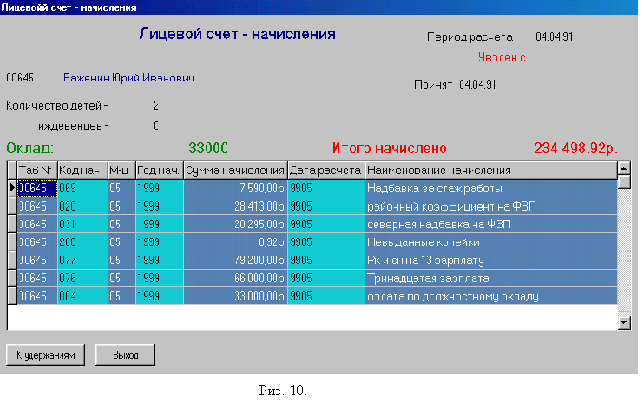The height and width of the screenshot is (401, 641).
Task: Click the 'Выход' exit button
Action: click(125, 355)
